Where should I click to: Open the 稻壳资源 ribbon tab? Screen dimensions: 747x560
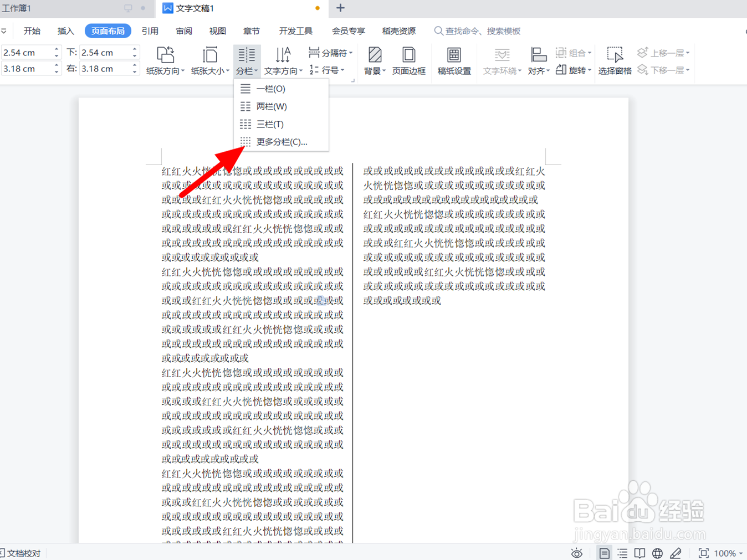[x=399, y=31]
